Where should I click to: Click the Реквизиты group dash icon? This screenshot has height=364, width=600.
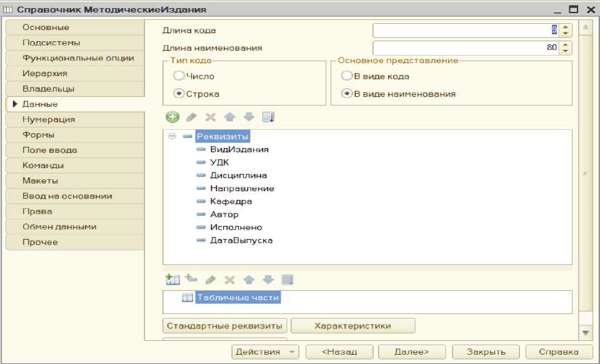point(187,137)
